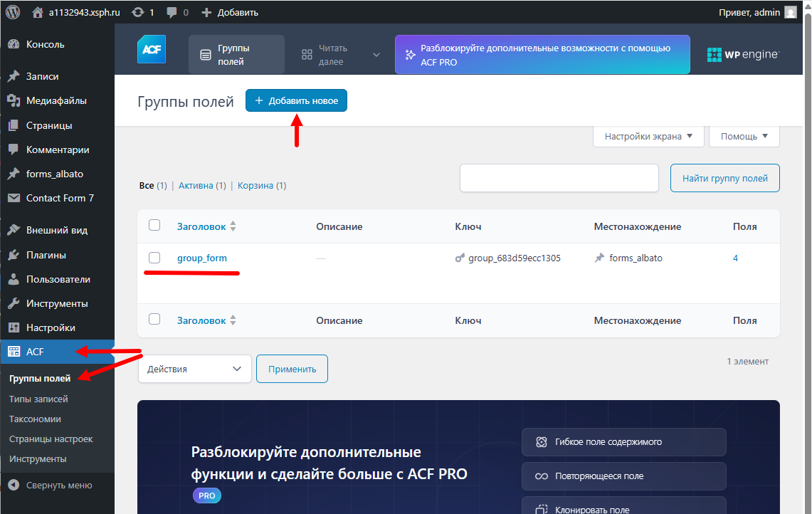812x514 pixels.
Task: Collapse the sidebar menu arrow icon
Action: (13, 486)
